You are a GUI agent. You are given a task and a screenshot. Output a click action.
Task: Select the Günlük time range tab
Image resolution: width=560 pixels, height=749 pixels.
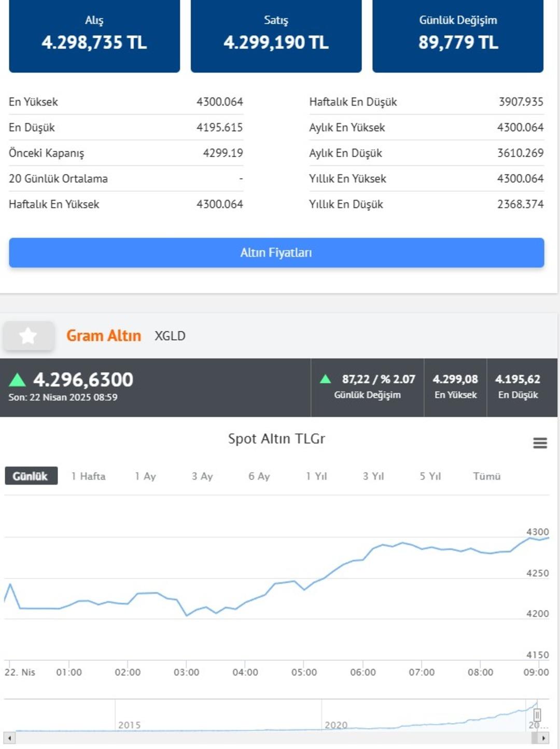pyautogui.click(x=31, y=476)
